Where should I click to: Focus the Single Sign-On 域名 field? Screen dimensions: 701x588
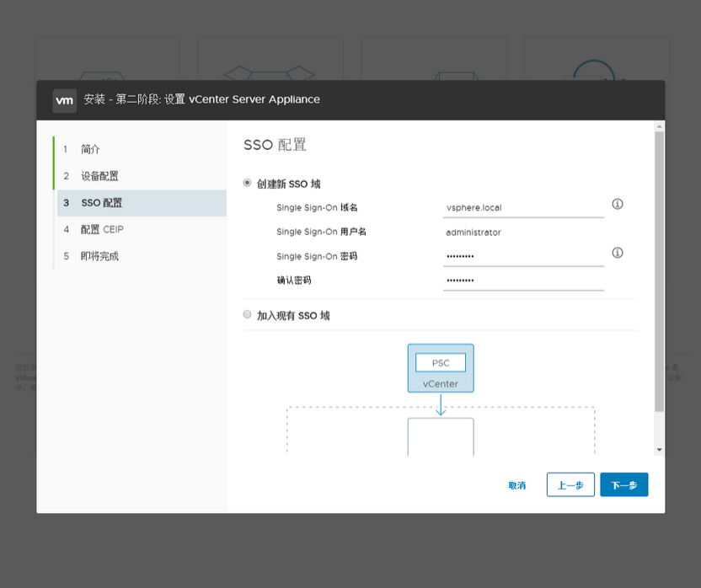523,208
